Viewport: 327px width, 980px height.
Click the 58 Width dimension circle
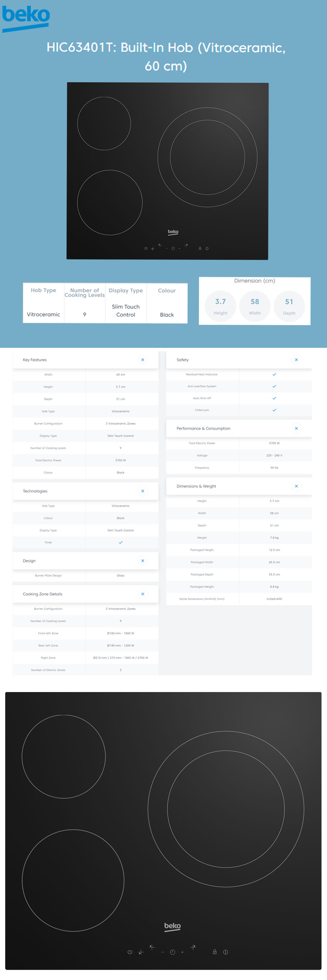(x=255, y=306)
